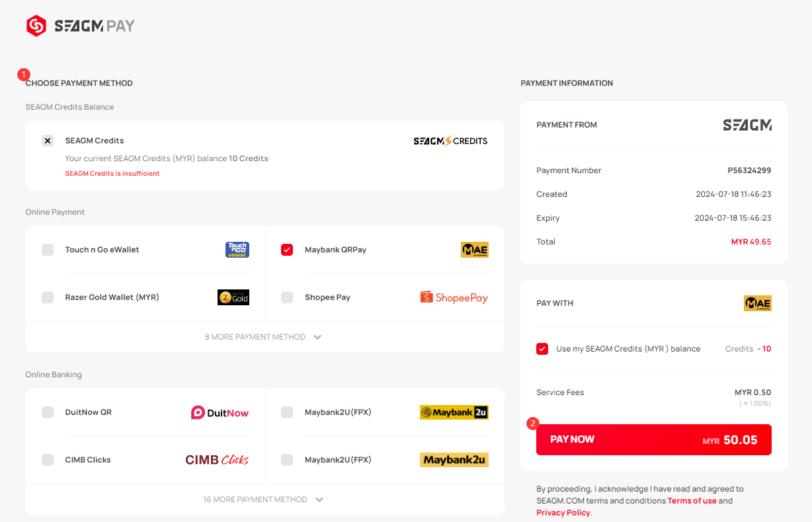
Task: Expand 16 more payment method
Action: click(264, 500)
